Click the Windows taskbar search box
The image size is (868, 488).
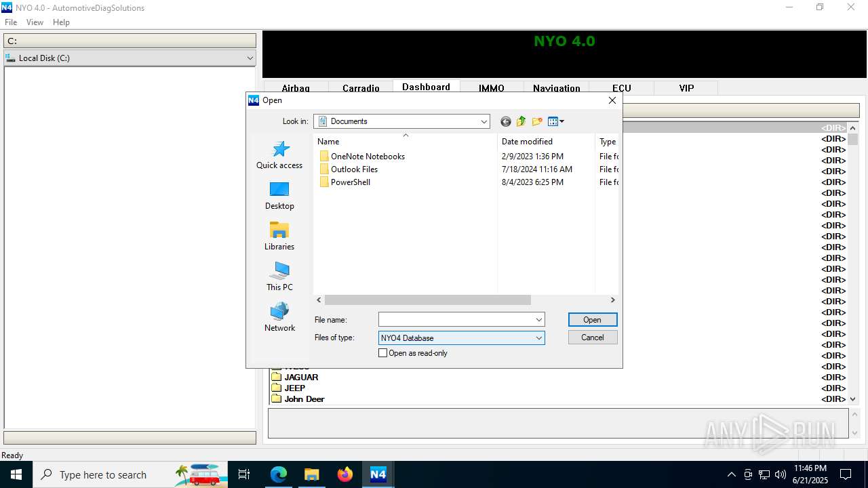point(130,474)
